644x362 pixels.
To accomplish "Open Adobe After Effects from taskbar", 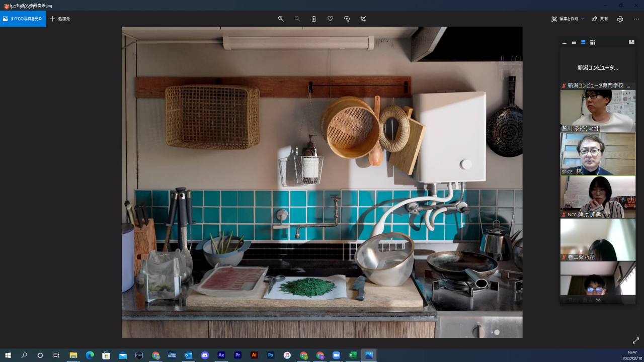I will pyautogui.click(x=221, y=355).
